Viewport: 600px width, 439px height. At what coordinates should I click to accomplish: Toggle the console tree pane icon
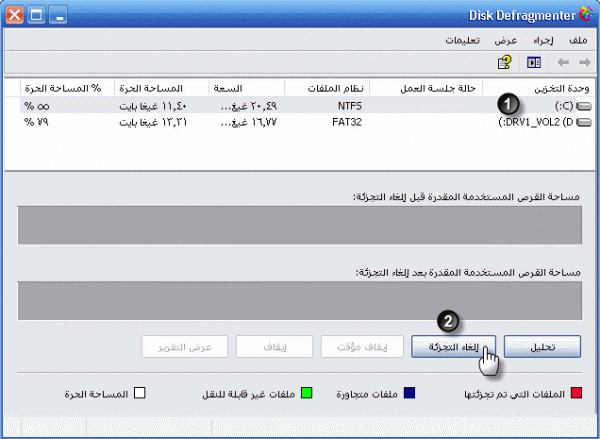(534, 62)
